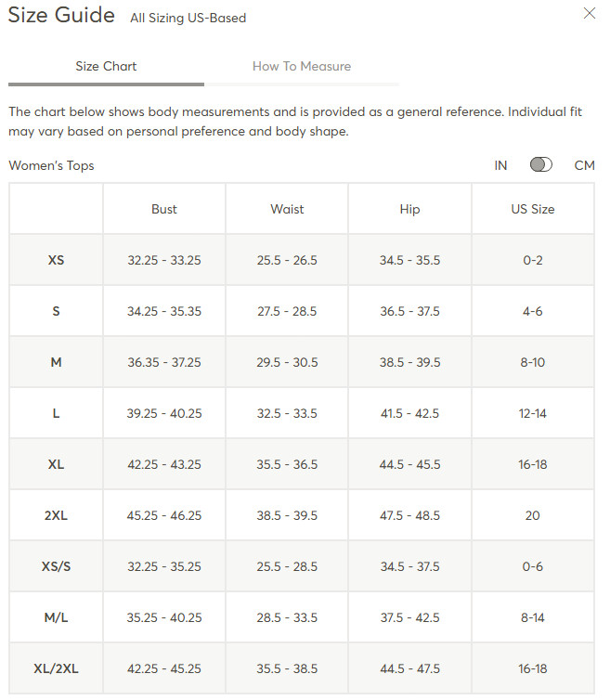The image size is (610, 700).
Task: Toggle the IN/CM unit switch
Action: click(x=540, y=164)
